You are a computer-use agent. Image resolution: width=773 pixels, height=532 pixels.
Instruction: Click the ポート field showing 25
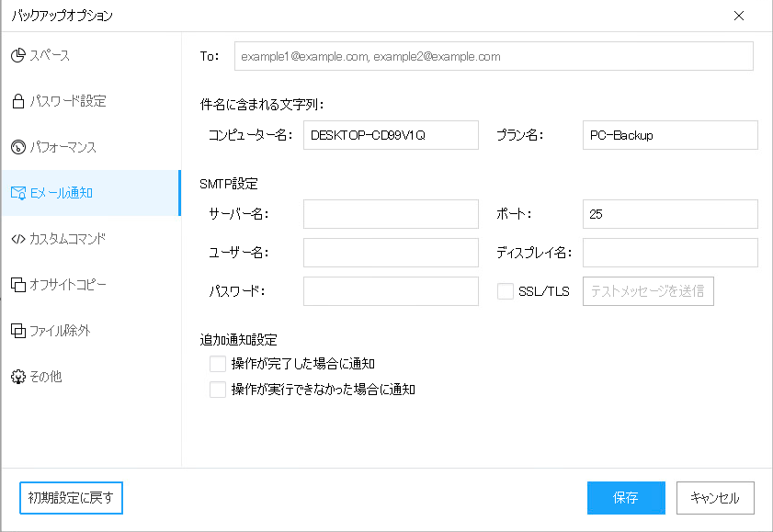click(x=670, y=214)
